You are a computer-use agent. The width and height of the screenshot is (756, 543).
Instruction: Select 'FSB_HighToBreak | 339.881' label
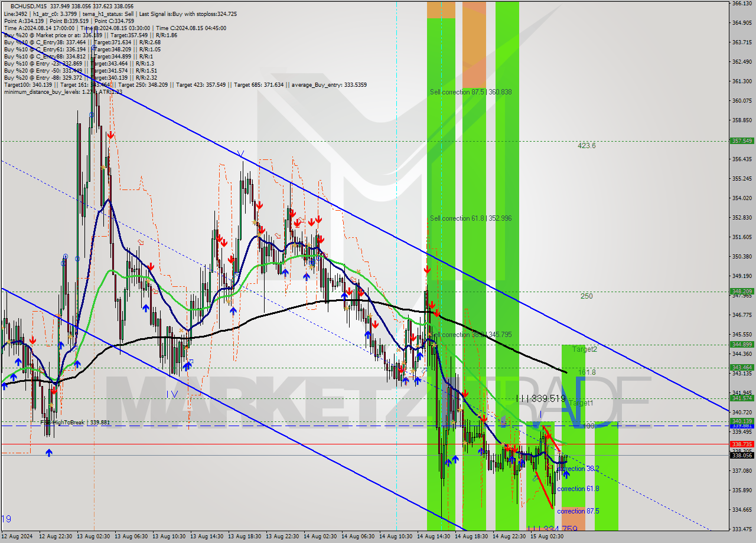(75, 423)
